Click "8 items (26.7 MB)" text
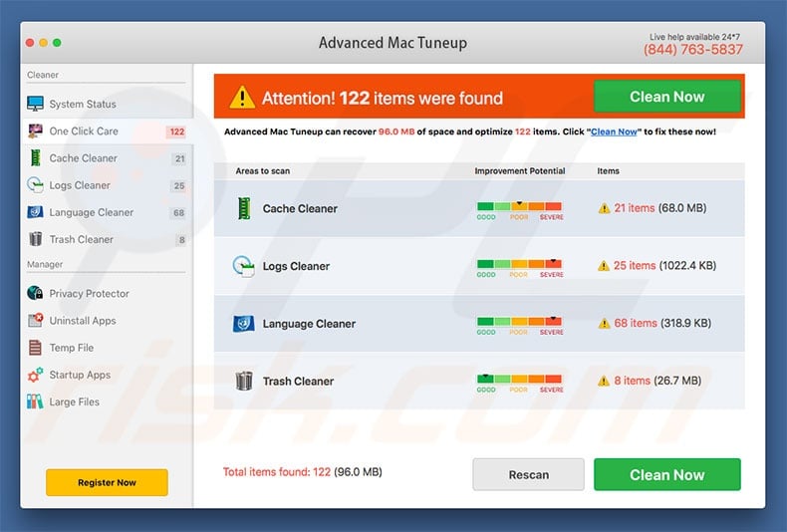 [657, 381]
